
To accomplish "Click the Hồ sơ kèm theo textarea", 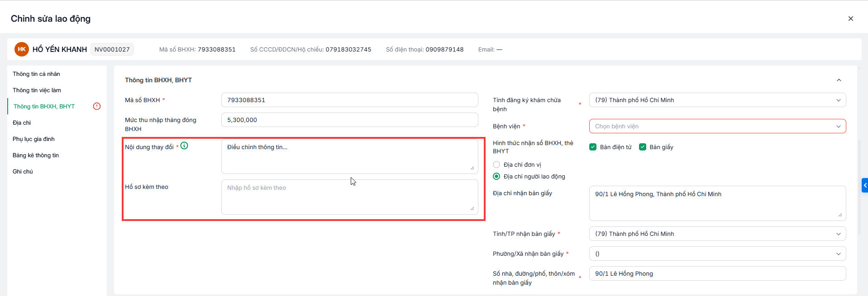I will click(349, 197).
